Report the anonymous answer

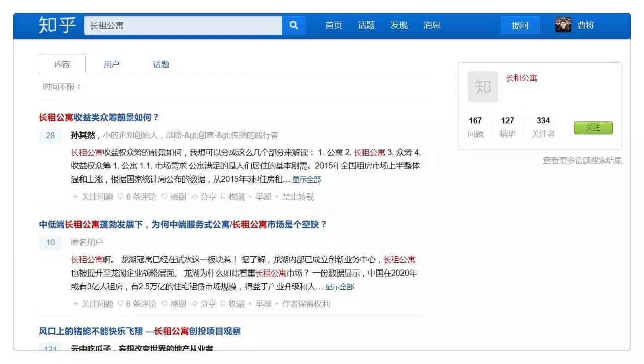tap(263, 304)
